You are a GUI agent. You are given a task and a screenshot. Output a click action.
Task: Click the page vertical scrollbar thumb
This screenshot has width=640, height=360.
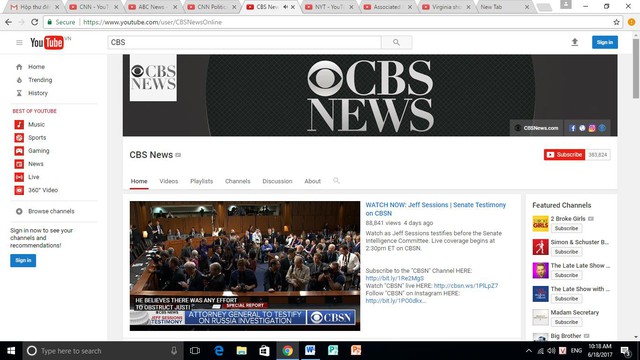[636, 69]
